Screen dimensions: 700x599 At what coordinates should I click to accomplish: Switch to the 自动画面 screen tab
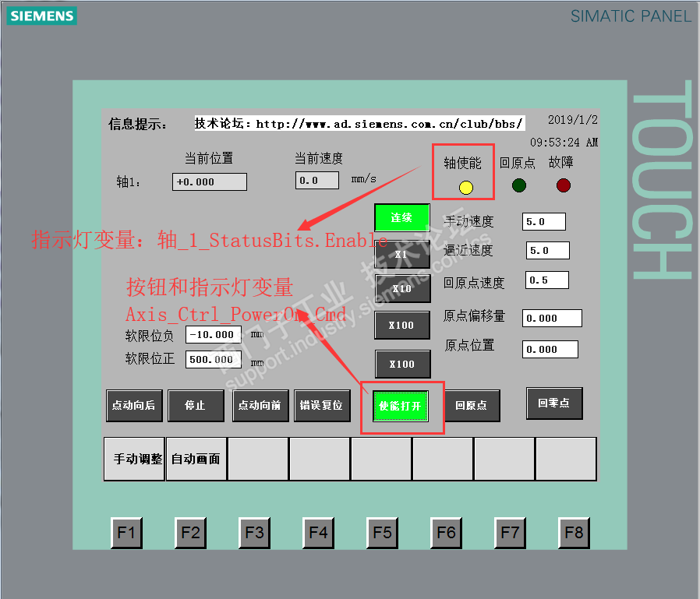pos(196,459)
